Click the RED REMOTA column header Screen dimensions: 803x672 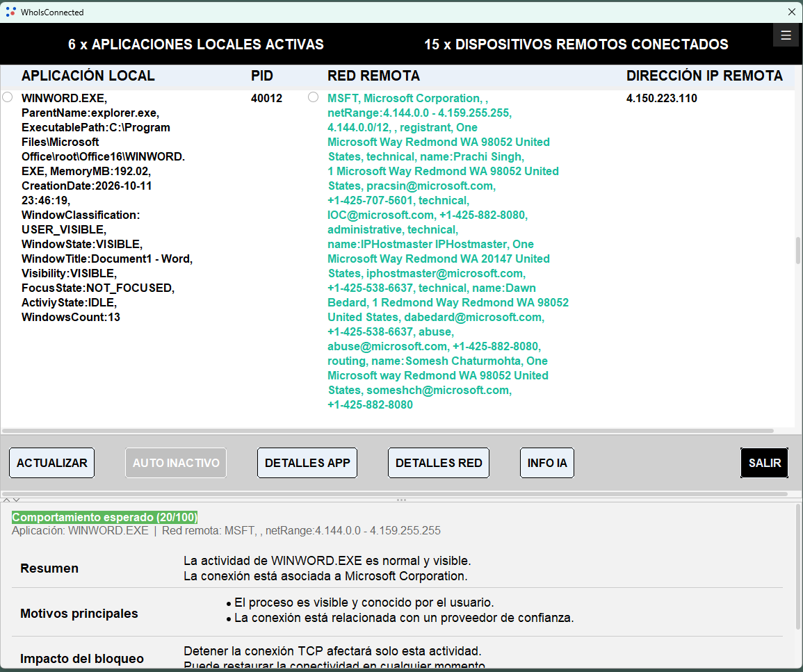click(374, 76)
